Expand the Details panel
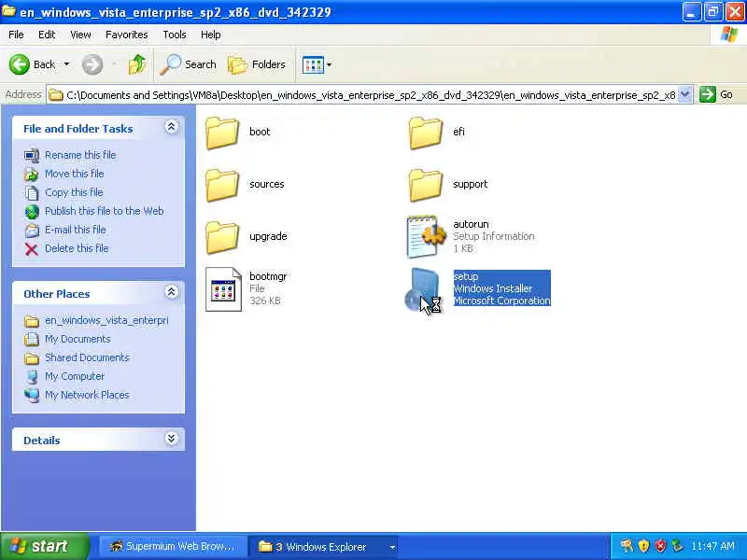This screenshot has width=747, height=560. coord(172,439)
